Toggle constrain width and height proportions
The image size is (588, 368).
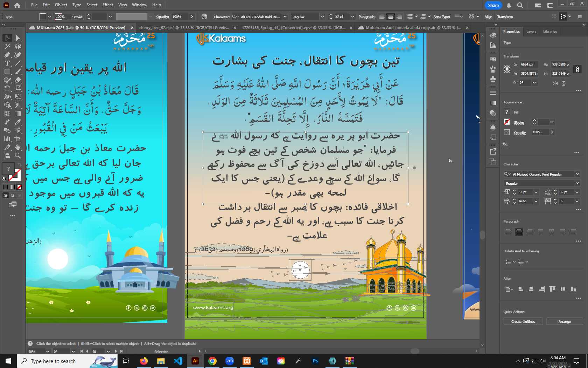[x=577, y=69]
